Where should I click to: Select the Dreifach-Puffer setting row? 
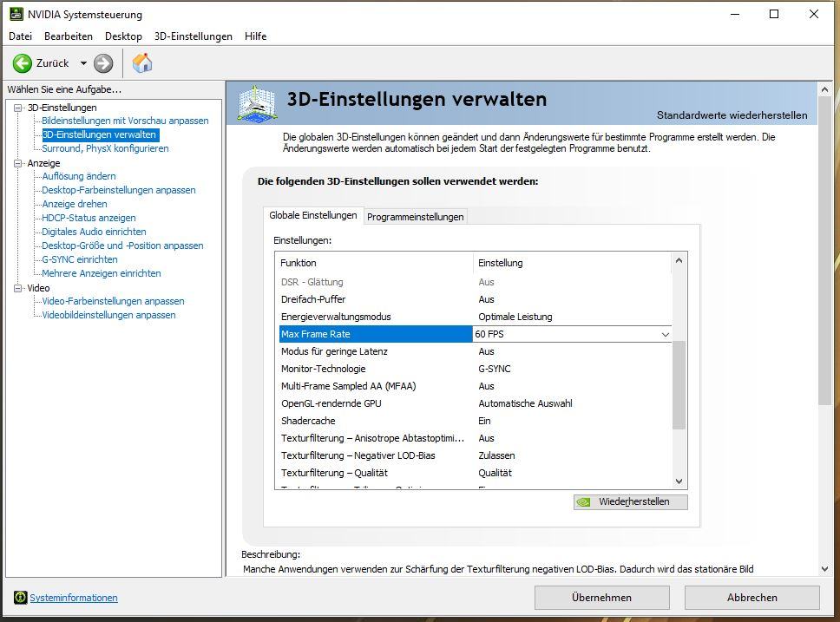click(476, 299)
